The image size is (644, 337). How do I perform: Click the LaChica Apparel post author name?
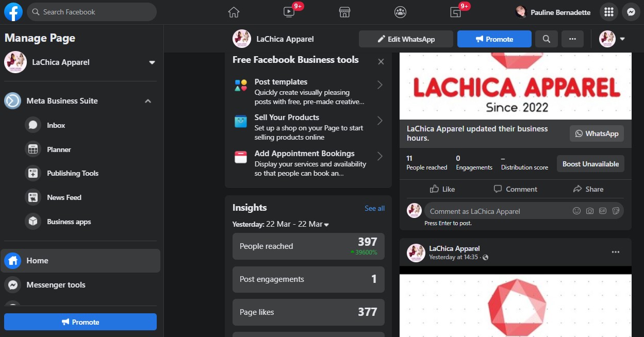454,248
